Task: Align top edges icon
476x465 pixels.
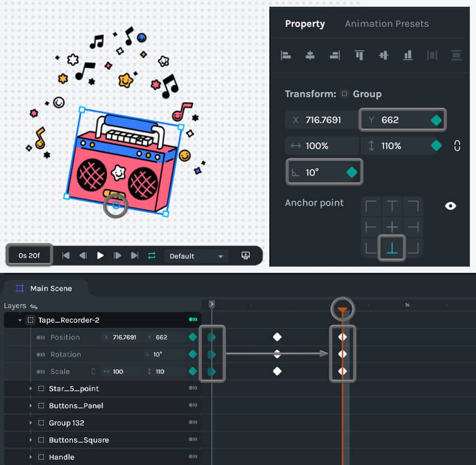Action: [x=359, y=55]
